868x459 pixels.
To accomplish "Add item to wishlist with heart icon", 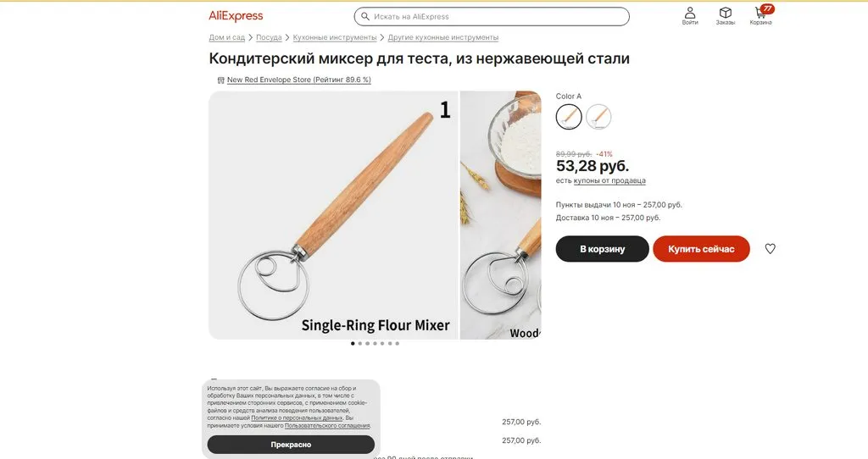I will (770, 249).
